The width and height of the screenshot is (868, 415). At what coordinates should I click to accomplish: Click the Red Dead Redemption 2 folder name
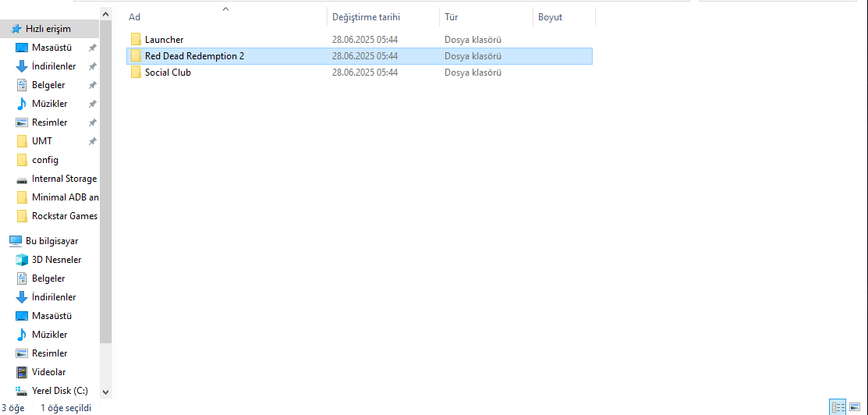(194, 56)
